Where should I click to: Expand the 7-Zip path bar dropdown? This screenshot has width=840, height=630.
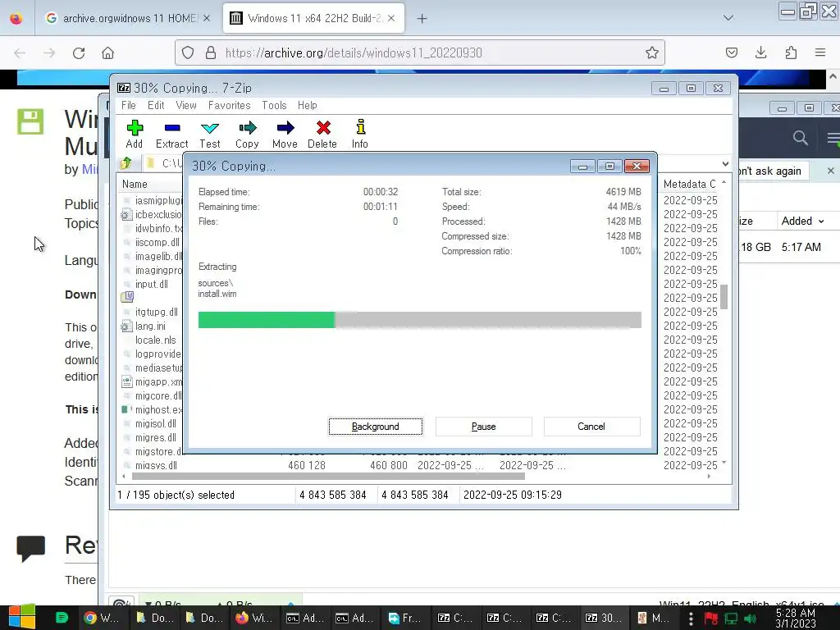(x=725, y=163)
